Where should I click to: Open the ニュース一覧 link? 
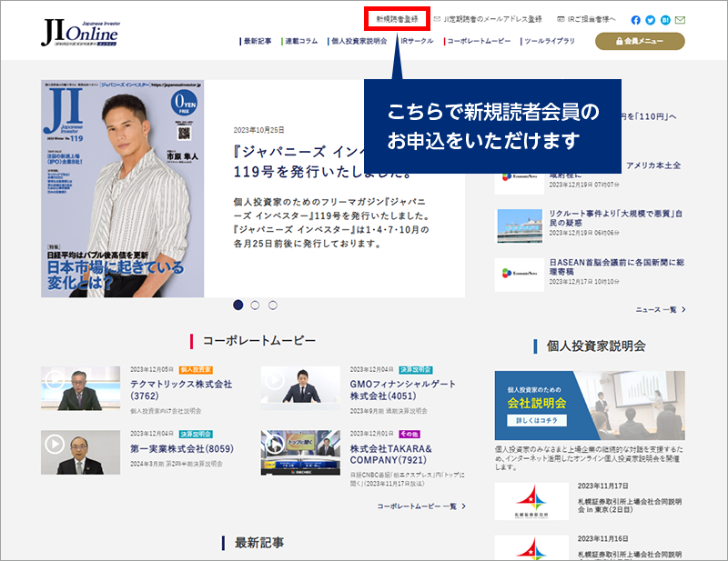coord(661,309)
